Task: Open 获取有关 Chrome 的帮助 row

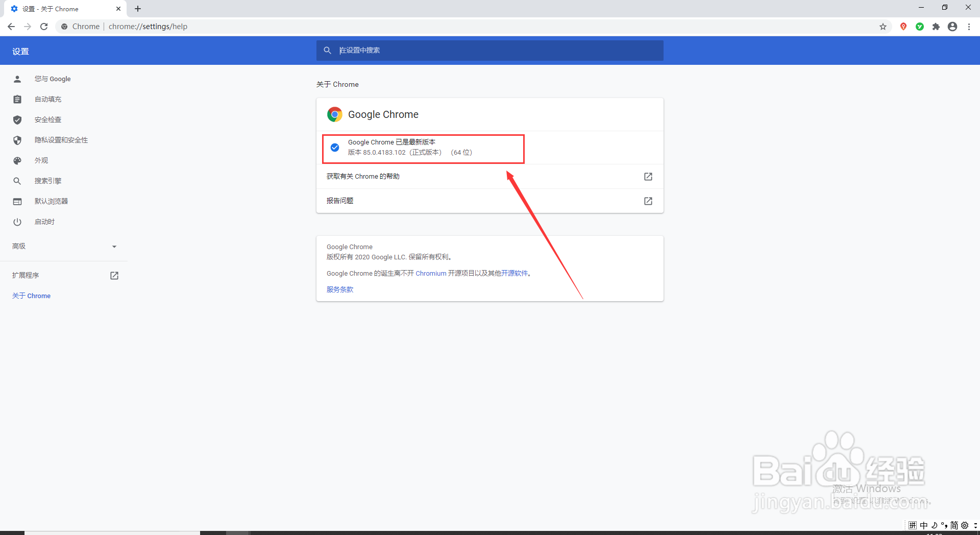Action: (490, 176)
